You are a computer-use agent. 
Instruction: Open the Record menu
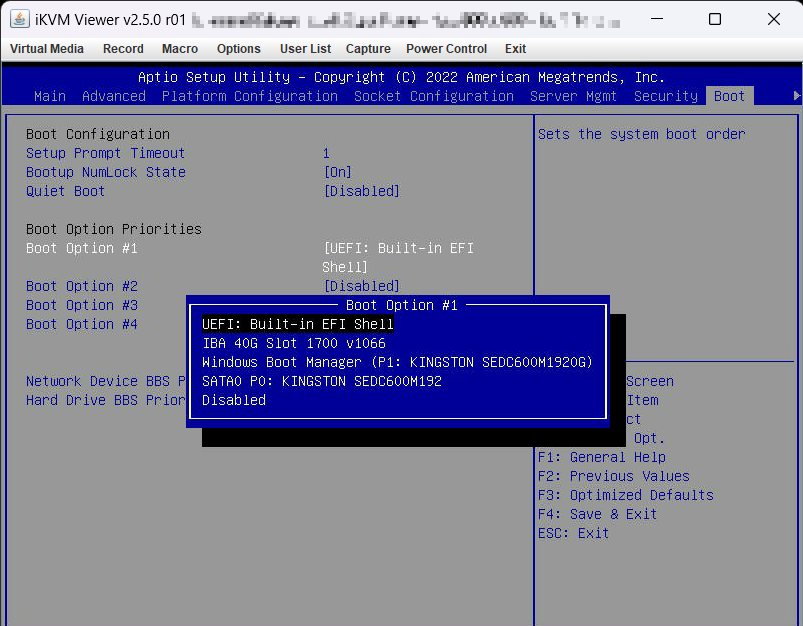click(123, 49)
